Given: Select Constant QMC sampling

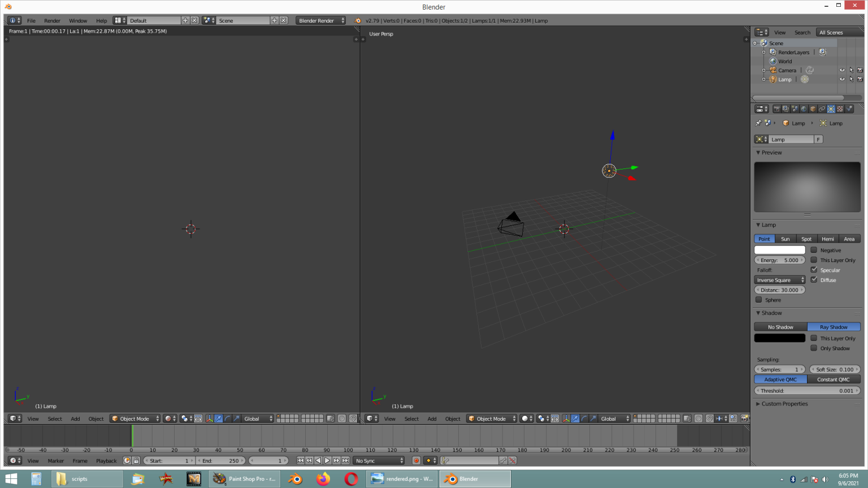Looking at the screenshot, I should click(834, 380).
